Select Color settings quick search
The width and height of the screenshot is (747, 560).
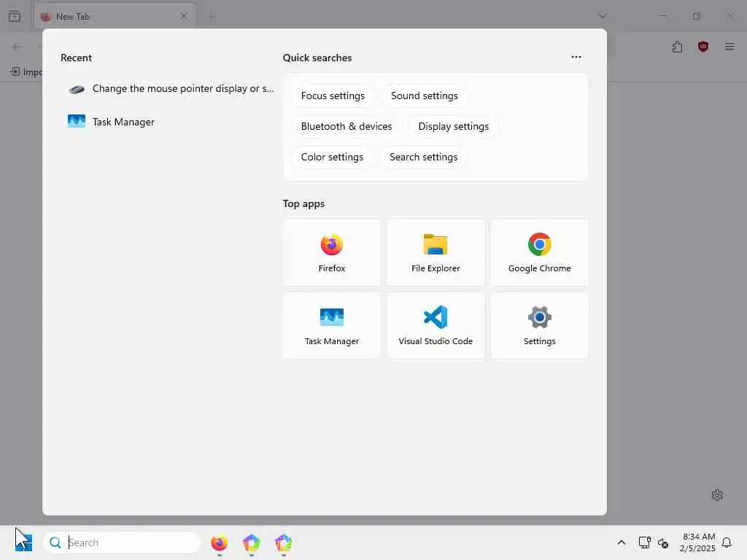point(332,157)
